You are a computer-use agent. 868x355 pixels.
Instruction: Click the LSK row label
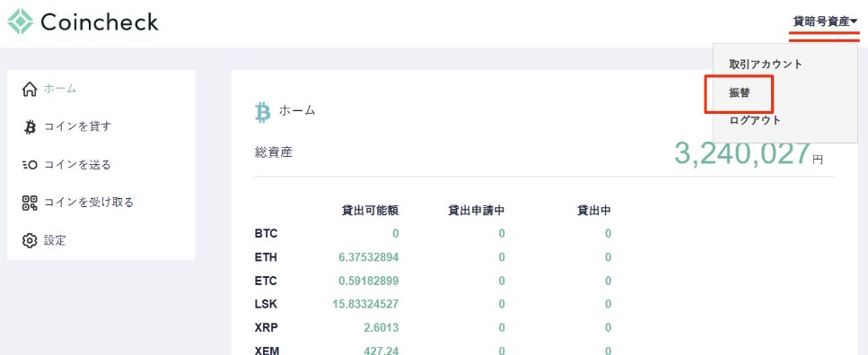tap(267, 305)
